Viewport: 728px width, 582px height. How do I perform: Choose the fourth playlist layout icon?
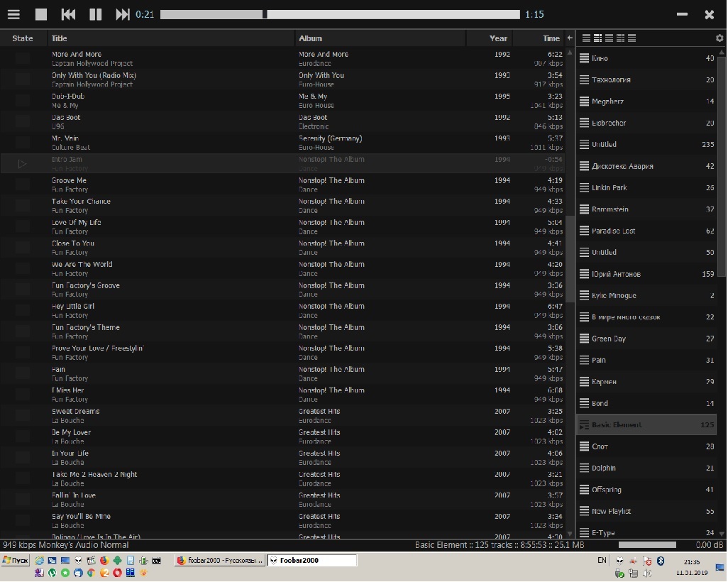620,38
